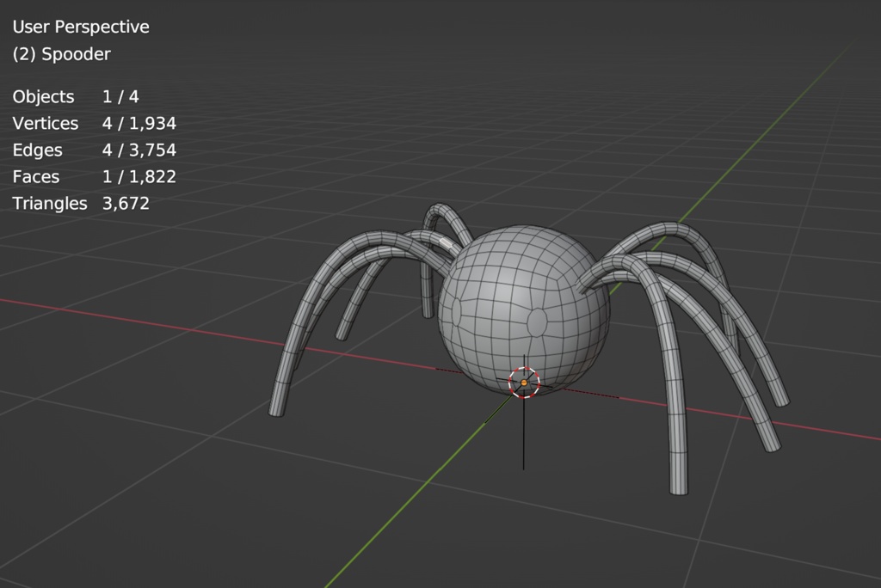Click the '(2) Spooder' object name text
881x588 pixels.
(60, 53)
